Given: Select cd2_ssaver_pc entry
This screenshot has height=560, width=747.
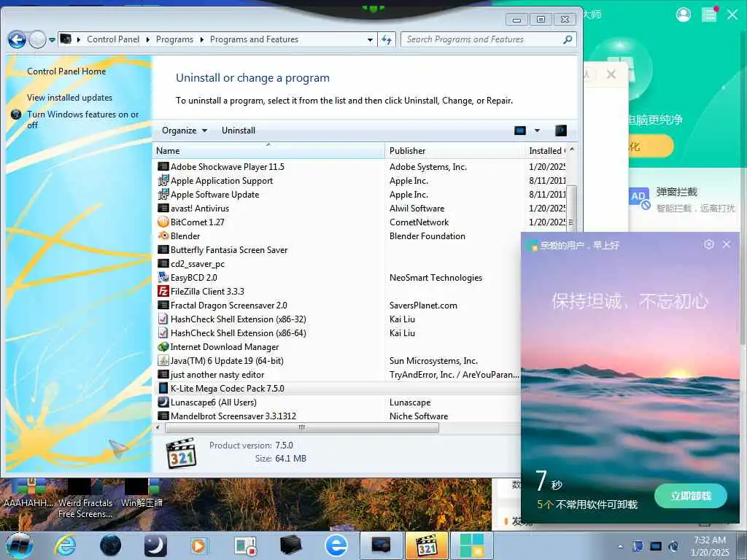Looking at the screenshot, I should pyautogui.click(x=197, y=264).
